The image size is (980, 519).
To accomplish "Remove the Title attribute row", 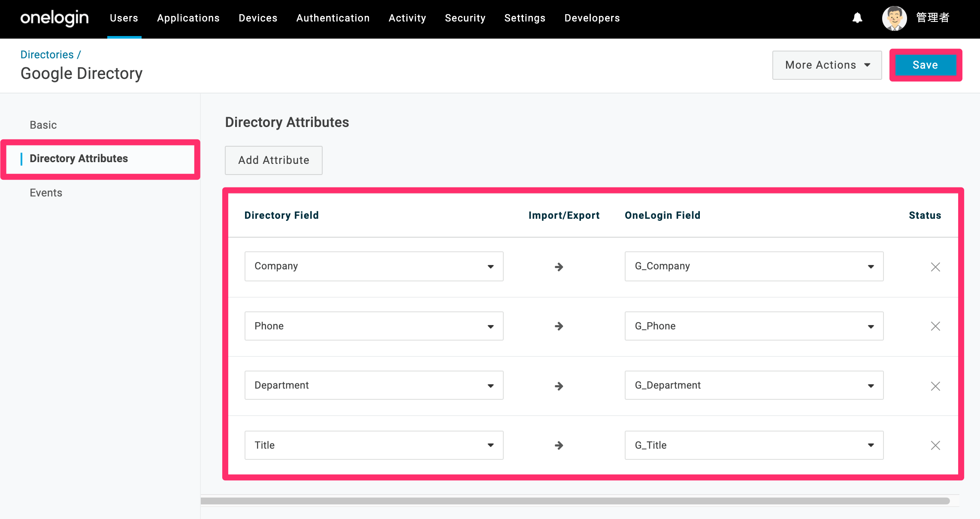I will point(935,445).
